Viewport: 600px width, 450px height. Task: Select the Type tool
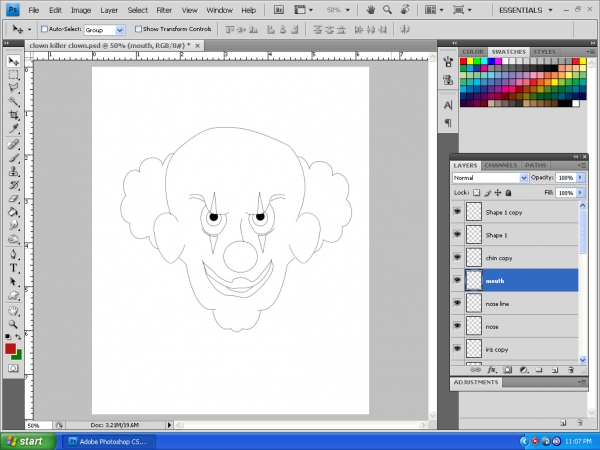pos(13,268)
